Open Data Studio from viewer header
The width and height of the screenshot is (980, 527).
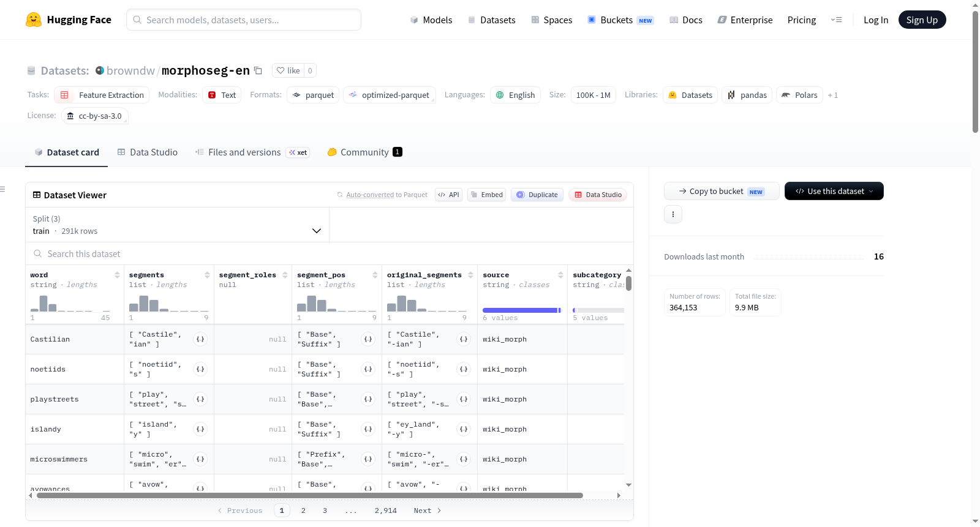pos(598,195)
